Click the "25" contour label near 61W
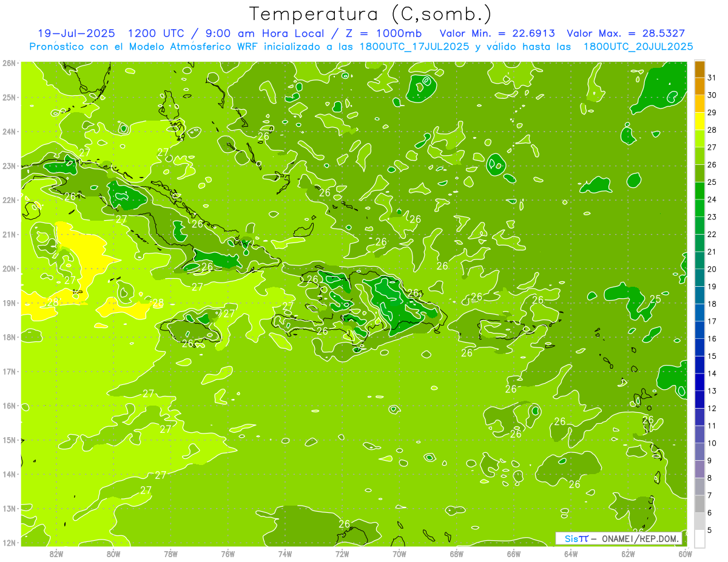The image size is (728, 562). point(655,299)
